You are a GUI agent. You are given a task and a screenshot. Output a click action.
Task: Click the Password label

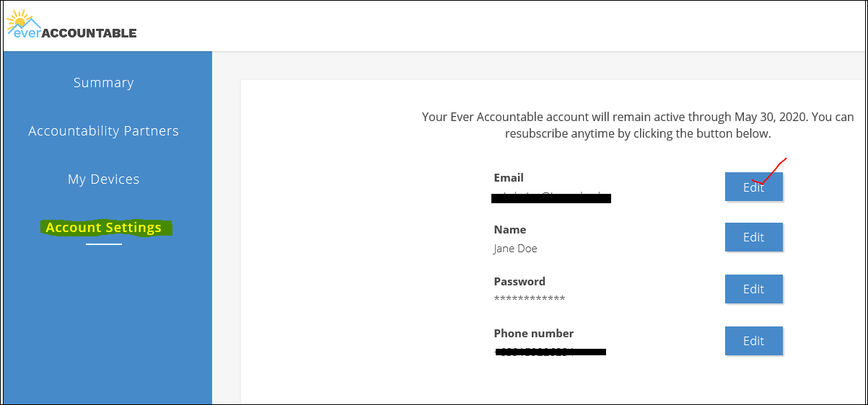coord(520,282)
